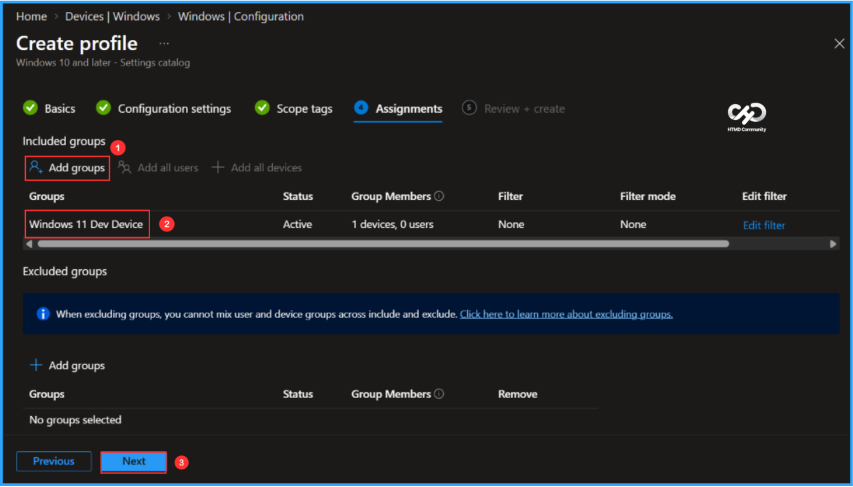
Task: Close the Create profile pane
Action: click(839, 44)
